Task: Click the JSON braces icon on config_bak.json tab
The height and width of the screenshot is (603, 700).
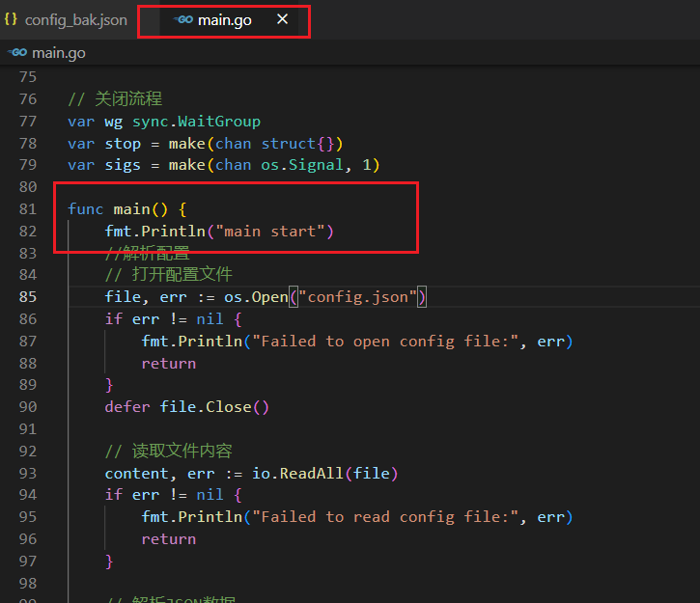Action: click(x=12, y=19)
